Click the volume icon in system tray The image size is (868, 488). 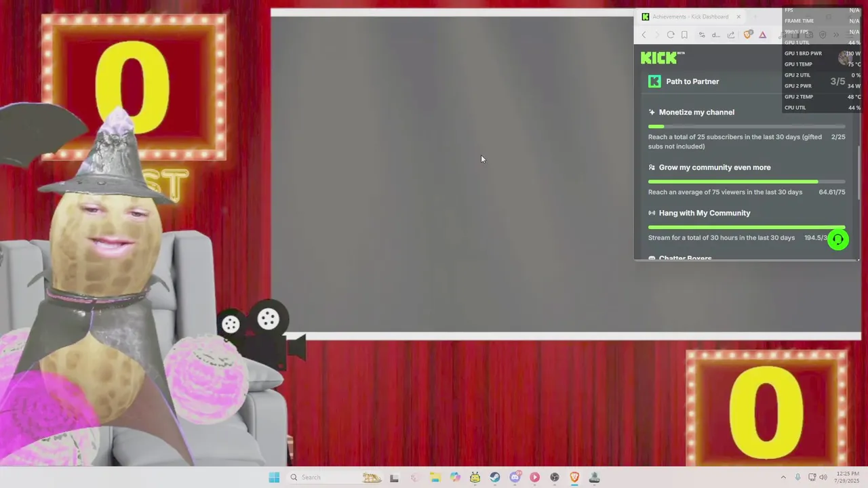pos(823,477)
